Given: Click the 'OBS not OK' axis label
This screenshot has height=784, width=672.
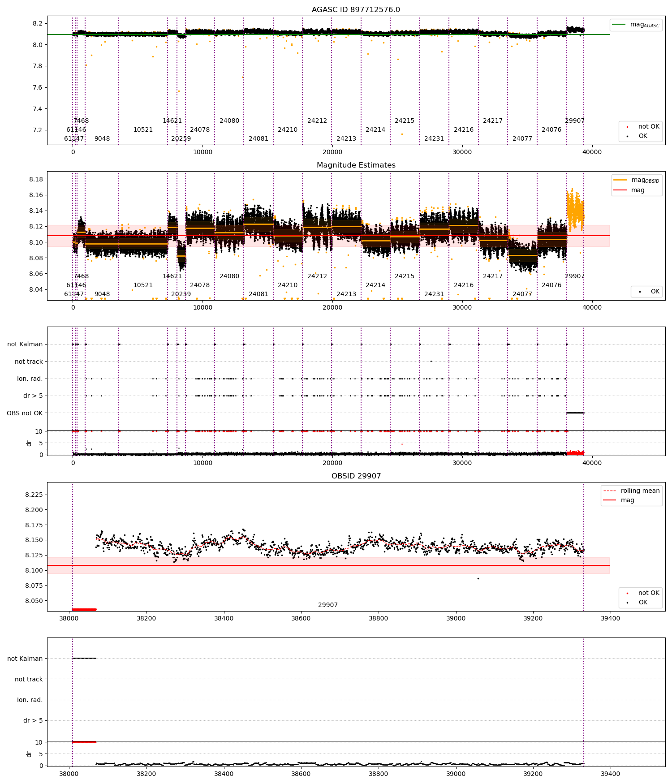Looking at the screenshot, I should [25, 413].
